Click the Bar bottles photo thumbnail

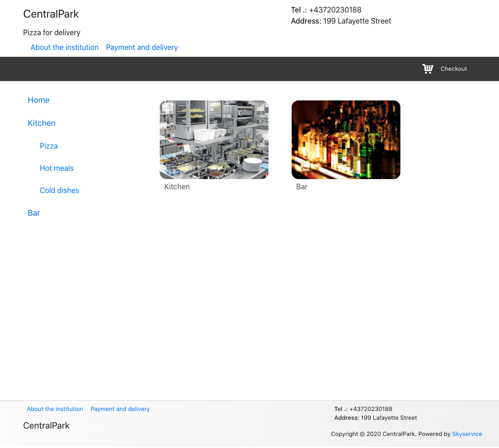click(346, 140)
